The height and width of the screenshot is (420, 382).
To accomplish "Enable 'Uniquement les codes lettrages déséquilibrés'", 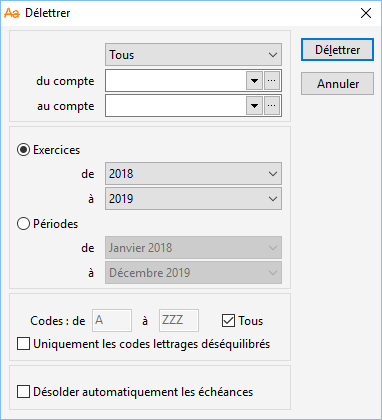I will point(23,344).
